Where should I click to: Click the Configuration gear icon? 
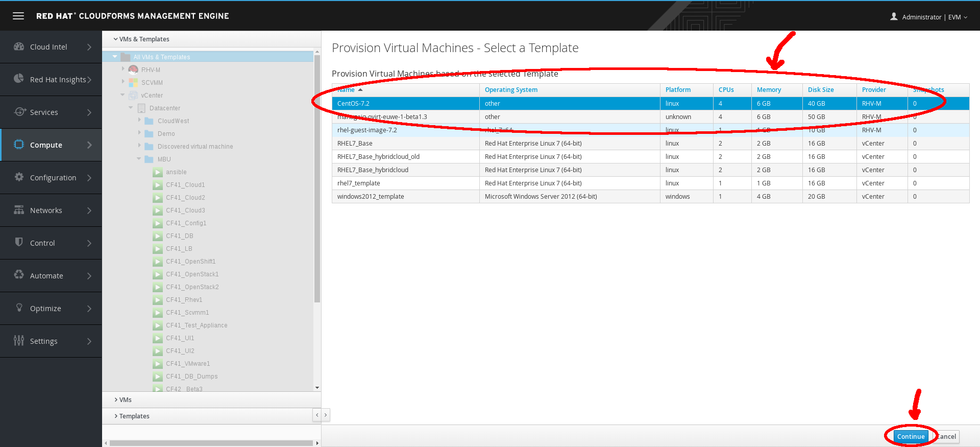click(19, 177)
